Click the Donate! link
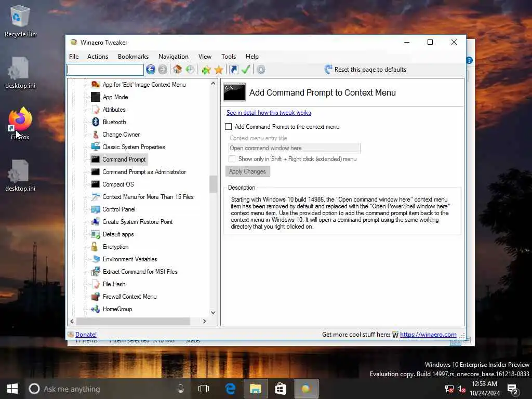 click(86, 335)
